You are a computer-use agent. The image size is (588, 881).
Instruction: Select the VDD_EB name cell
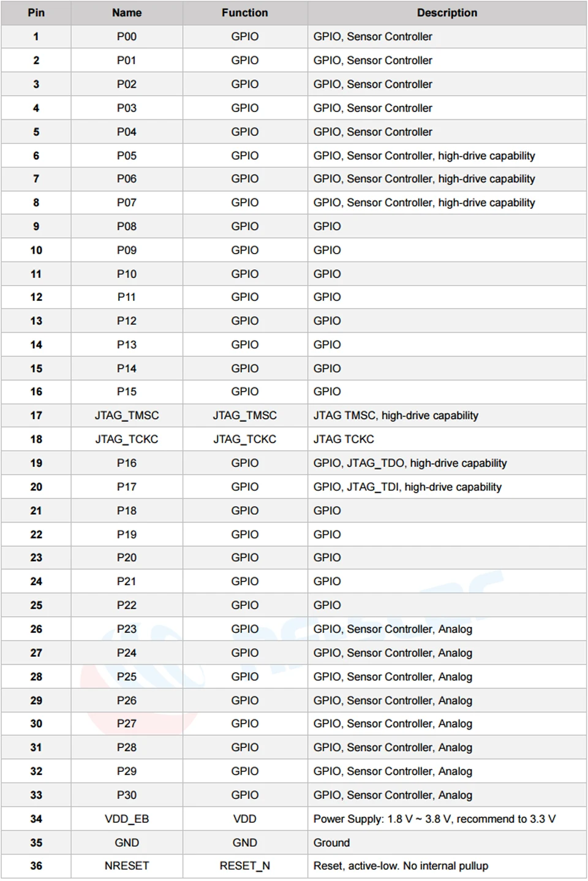tap(127, 819)
